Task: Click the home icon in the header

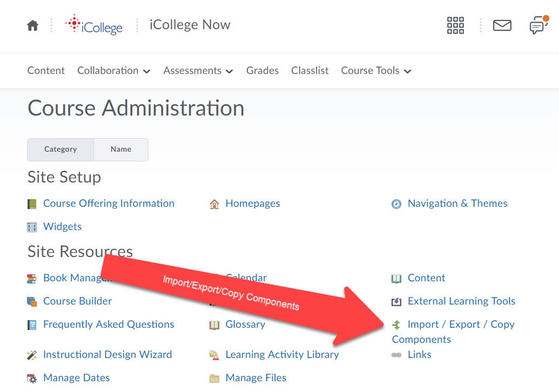Action: click(33, 25)
